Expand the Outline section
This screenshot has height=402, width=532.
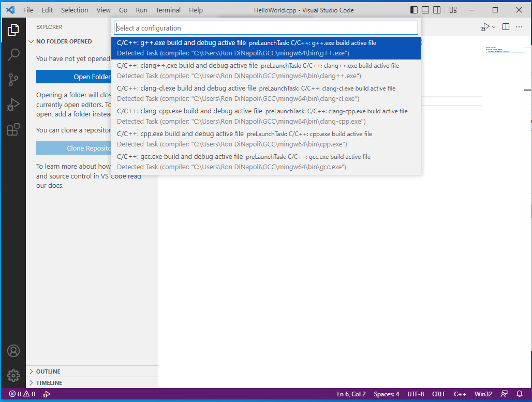tap(48, 371)
